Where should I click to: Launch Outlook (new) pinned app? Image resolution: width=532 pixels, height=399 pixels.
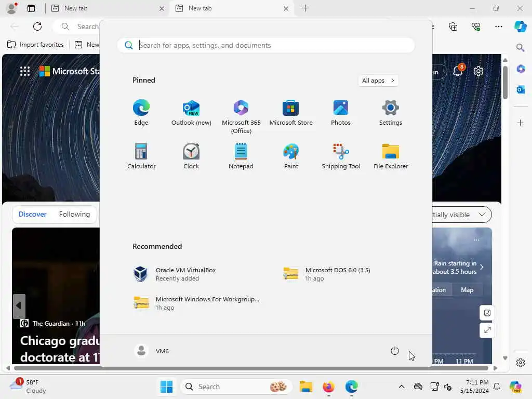191,113
